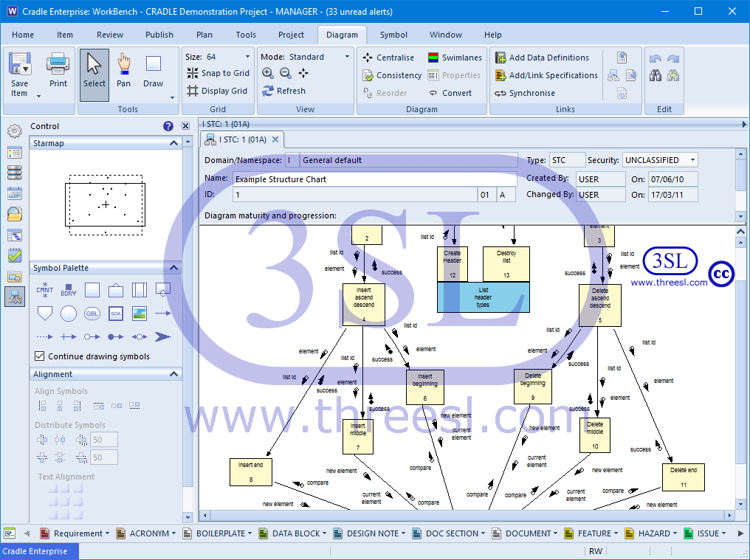Open the Security UNCLASSIFIED dropdown
The image size is (750, 560).
tap(692, 159)
